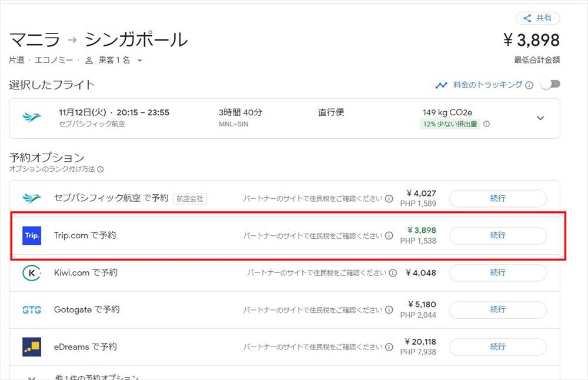This screenshot has width=588, height=380.
Task: Click the Gotogate GTG logo icon
Action: 32,310
